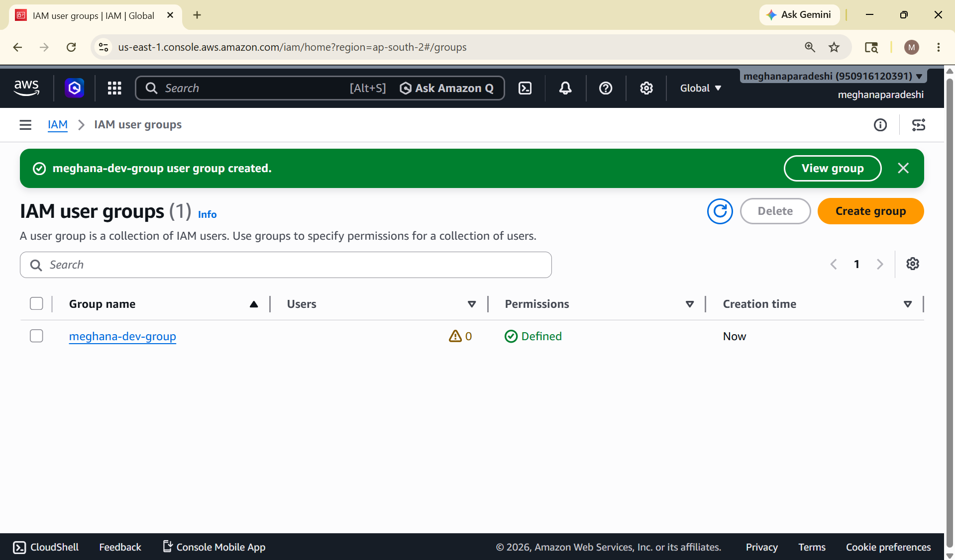Click the page number 1 indicator
The width and height of the screenshot is (955, 560).
(856, 264)
